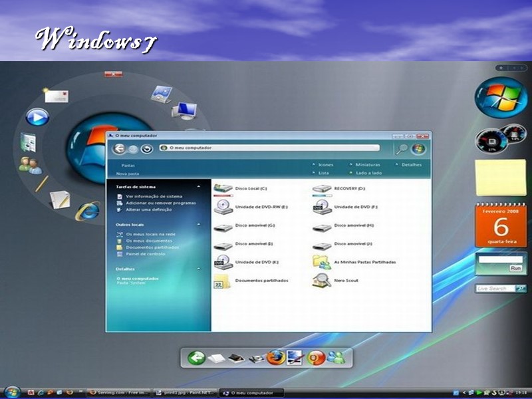
Task: Open the drive icon in the dock
Action: coord(256,358)
